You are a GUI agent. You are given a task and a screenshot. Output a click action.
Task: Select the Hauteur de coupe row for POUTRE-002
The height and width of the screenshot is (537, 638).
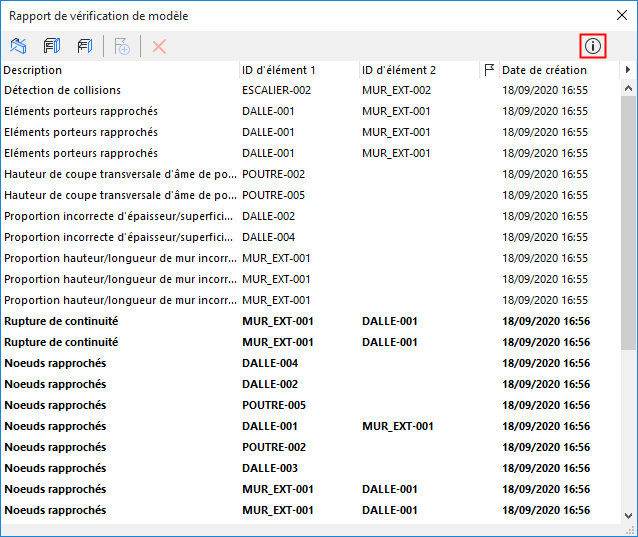pyautogui.click(x=311, y=174)
